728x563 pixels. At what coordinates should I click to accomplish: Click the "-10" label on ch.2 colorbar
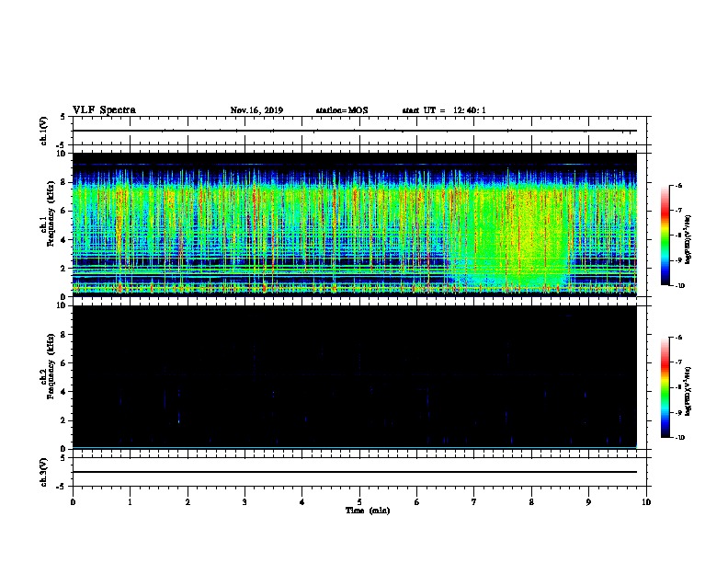679,438
